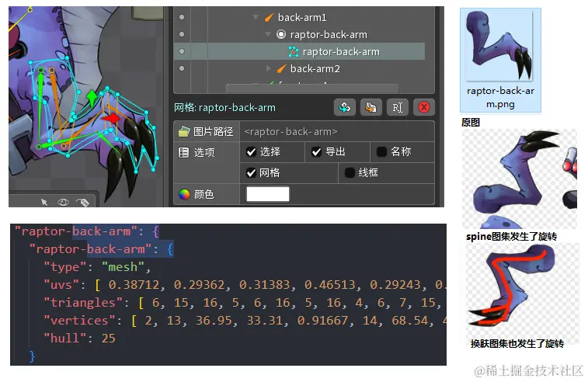This screenshot has width=588, height=382.
Task: Click the rename attachment button
Action: (x=397, y=108)
